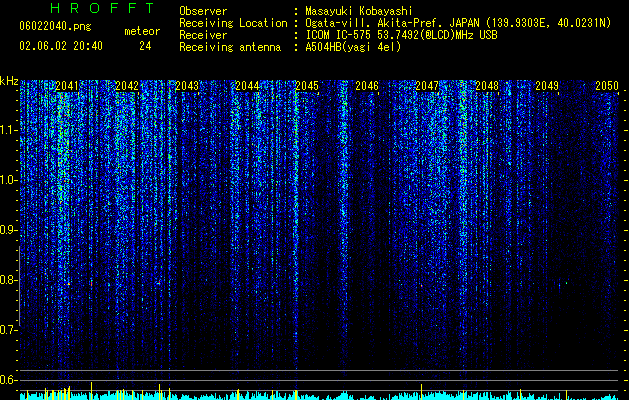
Task: Click the kHz axis unit label
Action: (x=9, y=81)
